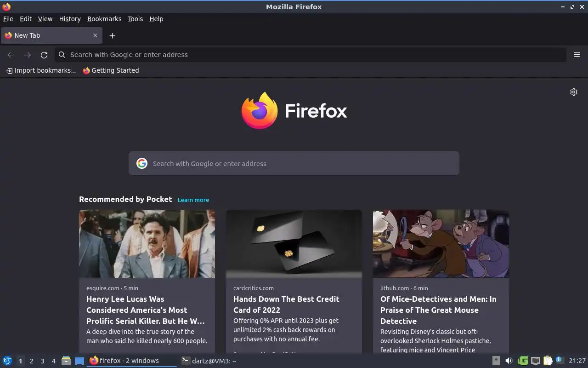Open the credit card article thumbnail
This screenshot has height=368, width=588.
tap(294, 244)
